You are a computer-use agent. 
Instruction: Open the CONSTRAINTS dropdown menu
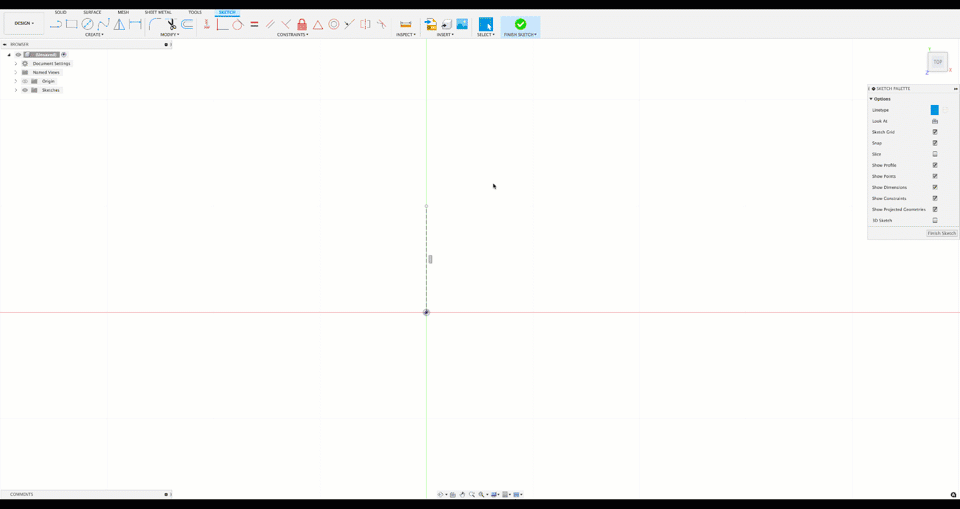click(293, 35)
